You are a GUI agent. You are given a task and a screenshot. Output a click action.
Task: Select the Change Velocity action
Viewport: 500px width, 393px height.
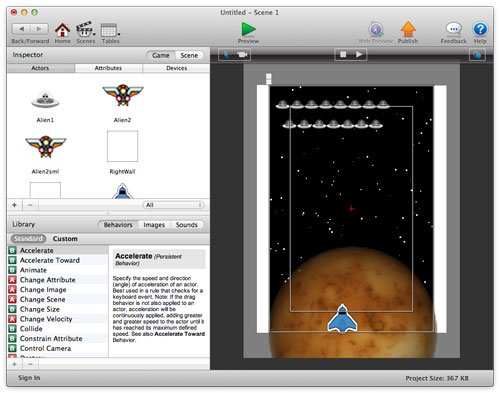point(58,319)
